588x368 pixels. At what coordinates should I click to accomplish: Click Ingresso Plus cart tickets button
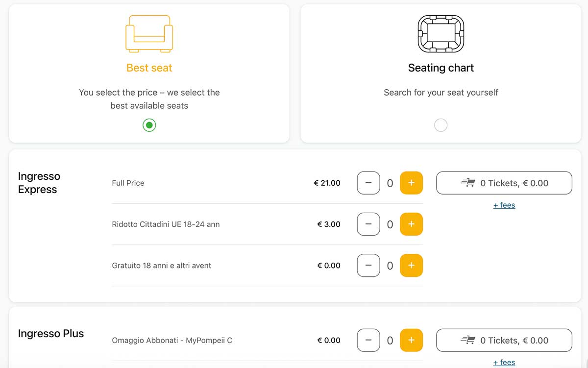pyautogui.click(x=504, y=340)
